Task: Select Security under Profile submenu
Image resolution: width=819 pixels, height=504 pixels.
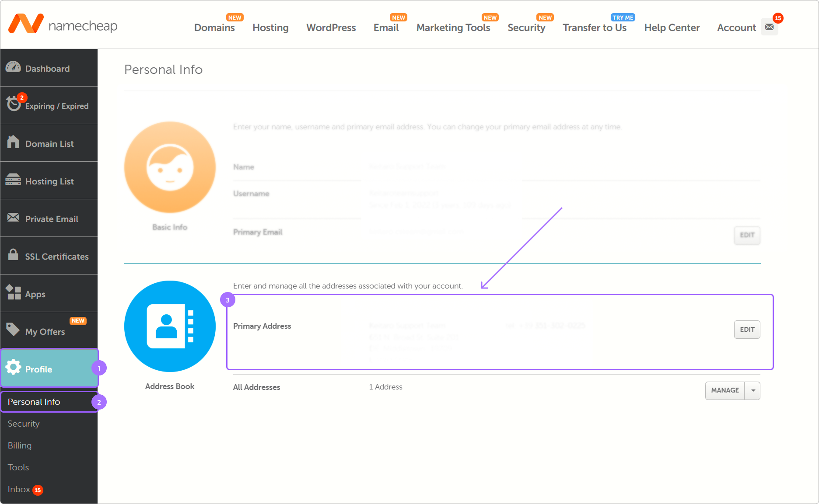Action: click(x=24, y=424)
